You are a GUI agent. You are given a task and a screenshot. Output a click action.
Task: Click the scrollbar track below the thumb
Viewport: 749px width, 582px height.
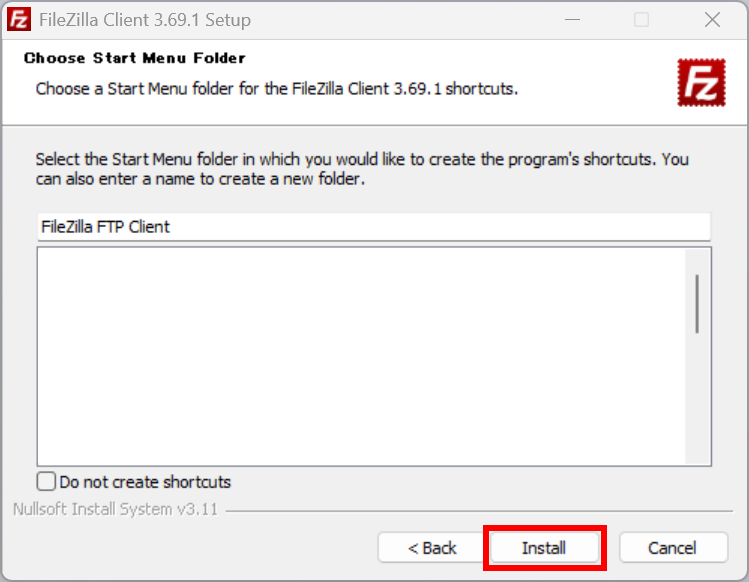tap(697, 398)
